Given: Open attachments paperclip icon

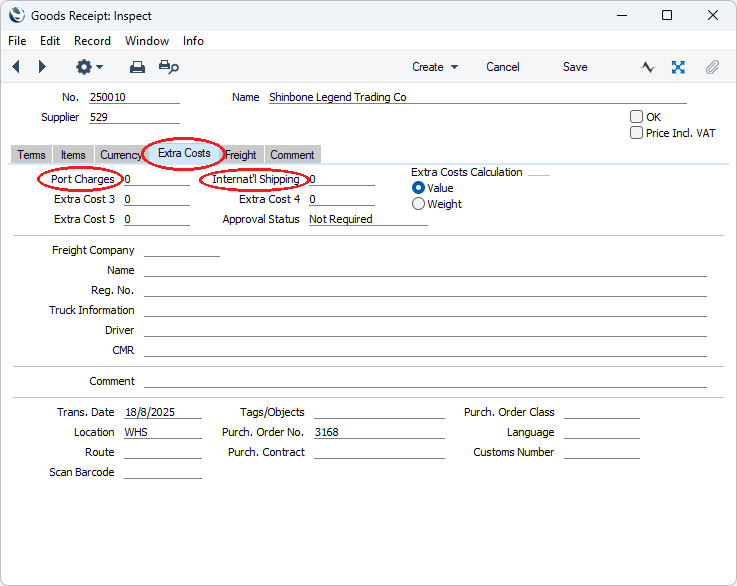Looking at the screenshot, I should pos(712,67).
